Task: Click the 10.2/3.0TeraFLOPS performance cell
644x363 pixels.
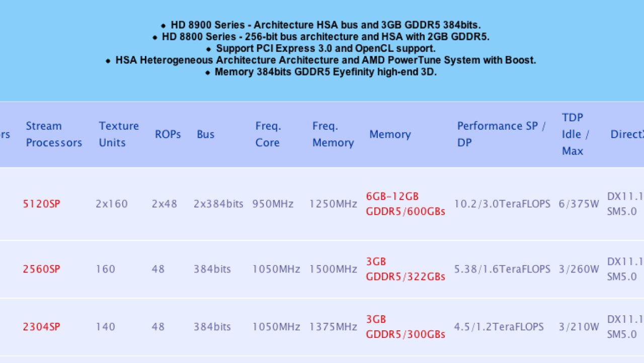Action: (502, 204)
